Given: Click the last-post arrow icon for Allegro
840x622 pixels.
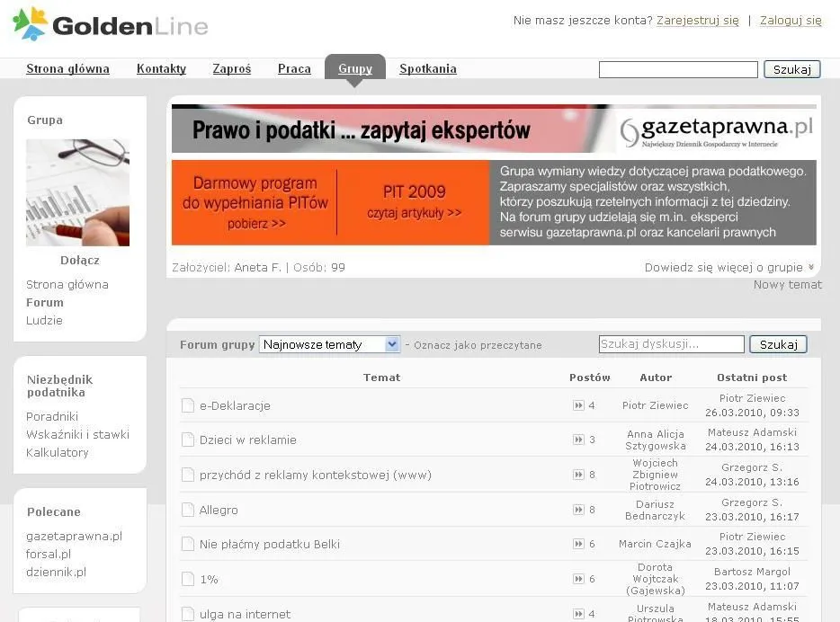Looking at the screenshot, I should (578, 510).
